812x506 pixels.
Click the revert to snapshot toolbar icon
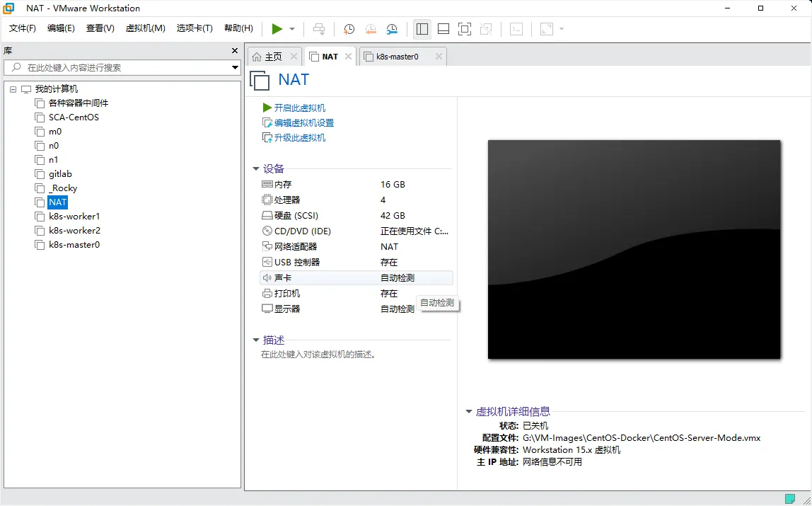pyautogui.click(x=370, y=29)
